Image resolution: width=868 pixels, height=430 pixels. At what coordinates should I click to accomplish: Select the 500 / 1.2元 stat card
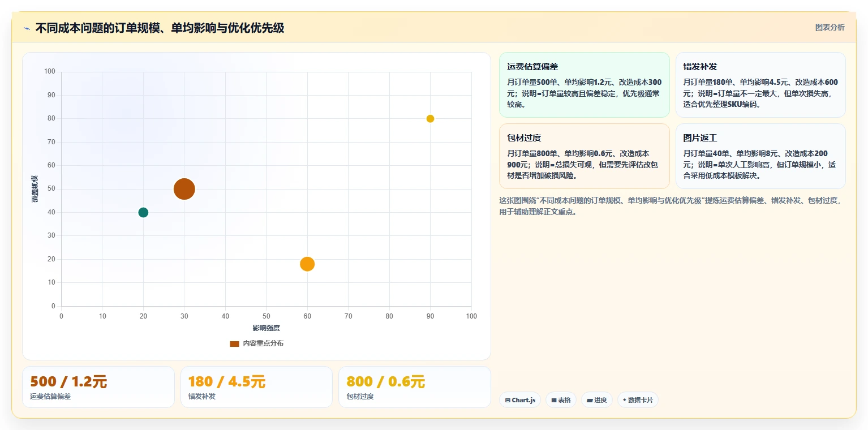click(x=98, y=387)
